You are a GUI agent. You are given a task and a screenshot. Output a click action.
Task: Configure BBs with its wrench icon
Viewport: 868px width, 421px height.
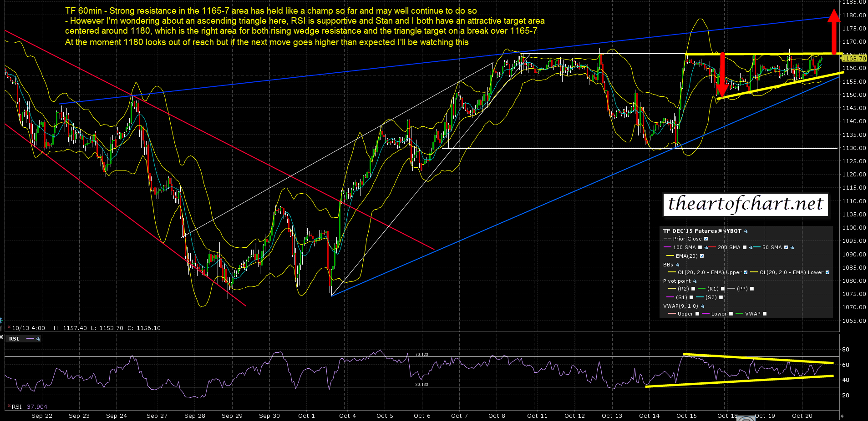click(x=677, y=265)
